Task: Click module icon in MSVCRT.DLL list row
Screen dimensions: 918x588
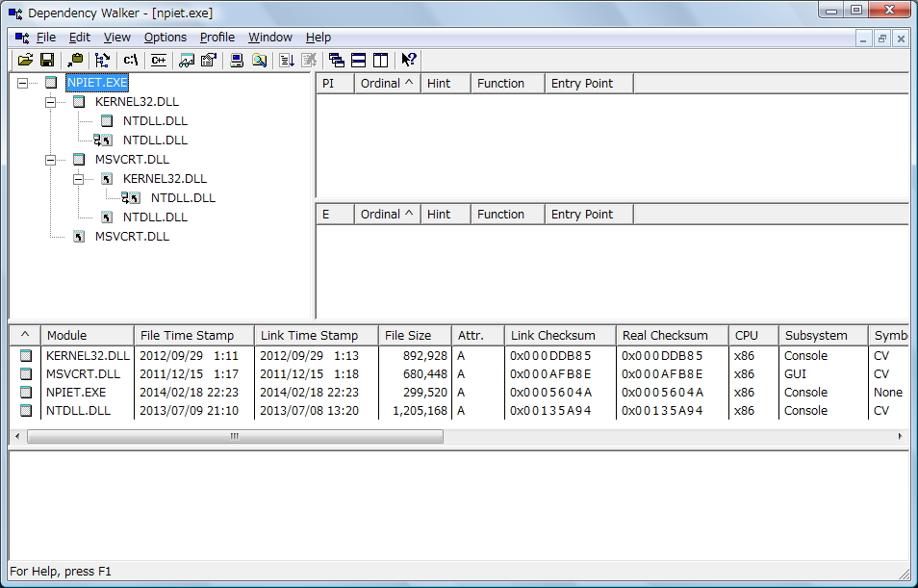Action: pyautogui.click(x=25, y=373)
